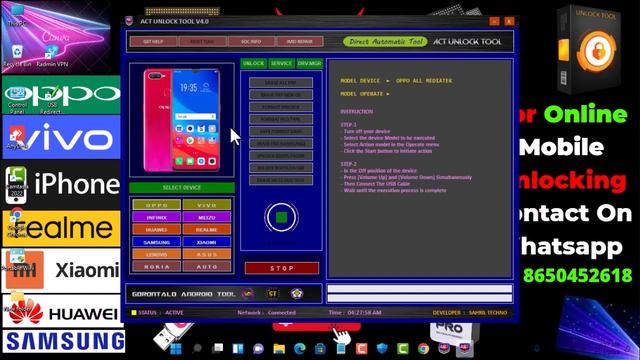Click the ST logo icon in bottom banner
The height and width of the screenshot is (360, 640).
[273, 293]
